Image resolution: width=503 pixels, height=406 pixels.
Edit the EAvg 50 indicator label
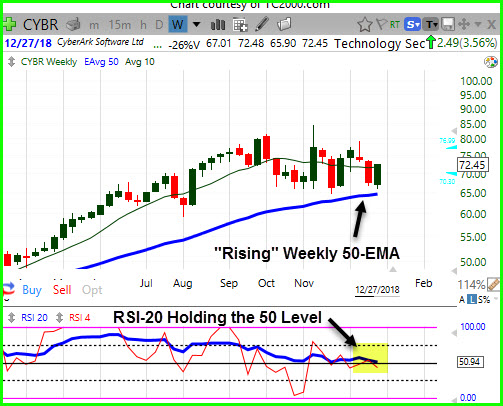(101, 62)
